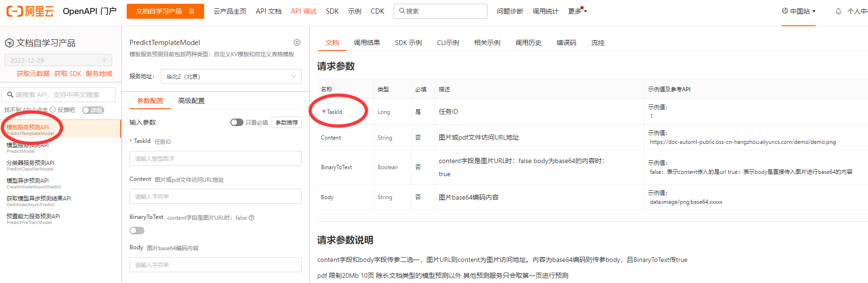Click the TaskId 请输入整型数字 input
Screen dimensions: 868x283
click(x=215, y=158)
